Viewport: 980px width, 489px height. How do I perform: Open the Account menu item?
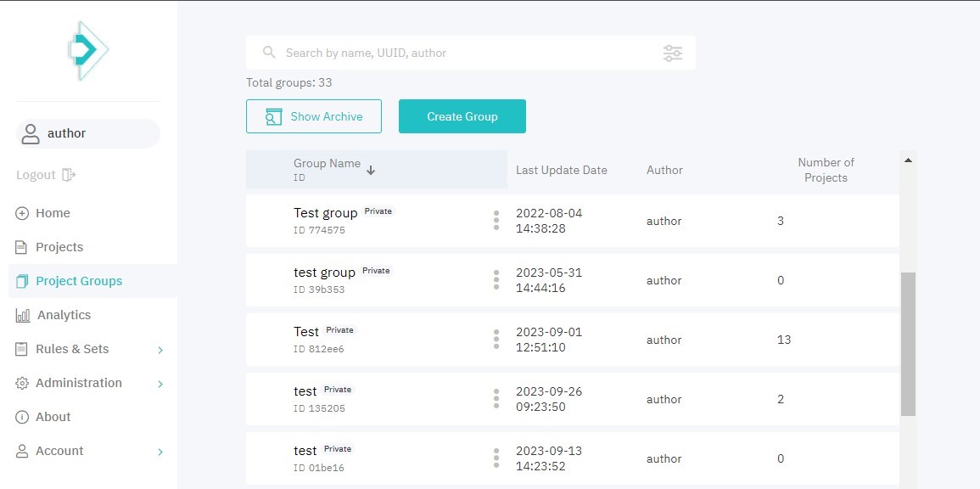(59, 451)
